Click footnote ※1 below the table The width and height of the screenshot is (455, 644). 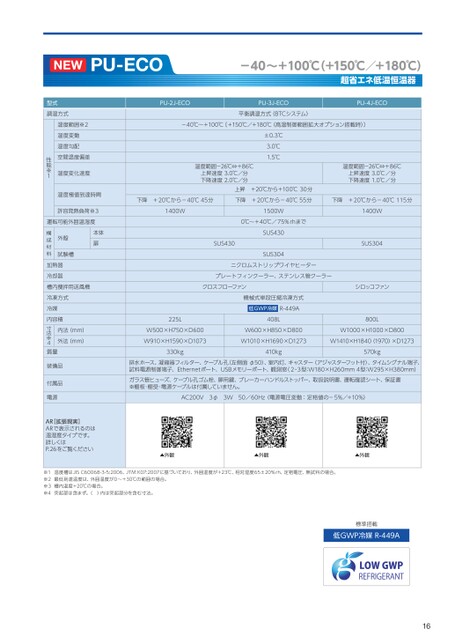190,472
